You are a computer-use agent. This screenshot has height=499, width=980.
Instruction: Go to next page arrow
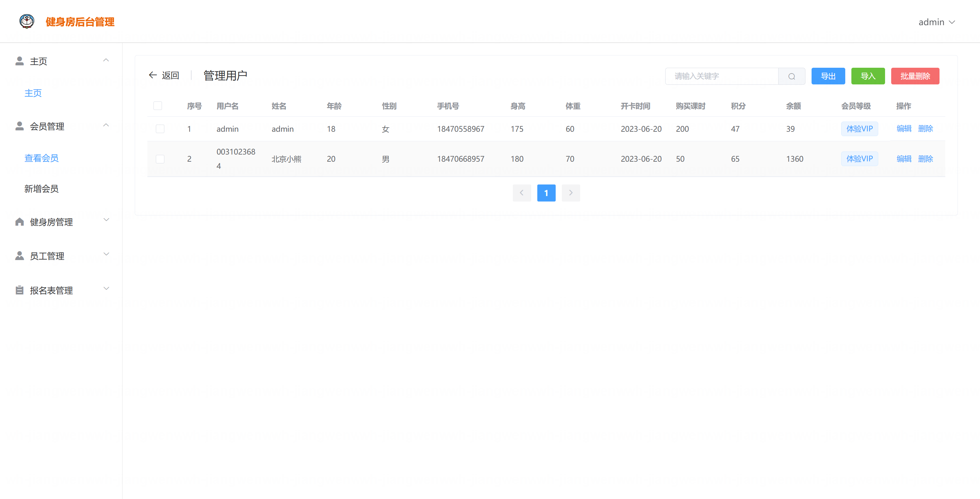coord(571,193)
